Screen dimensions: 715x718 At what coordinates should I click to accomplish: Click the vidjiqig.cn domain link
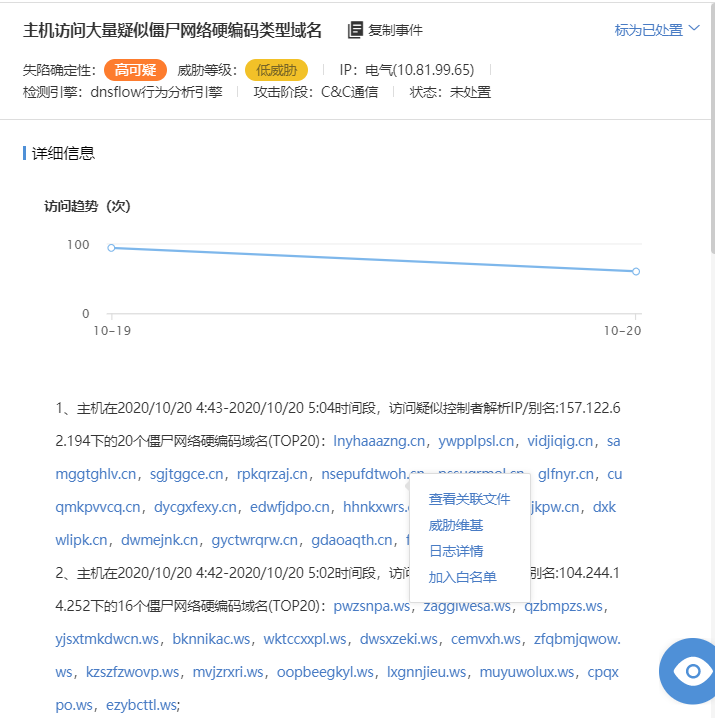click(x=560, y=441)
